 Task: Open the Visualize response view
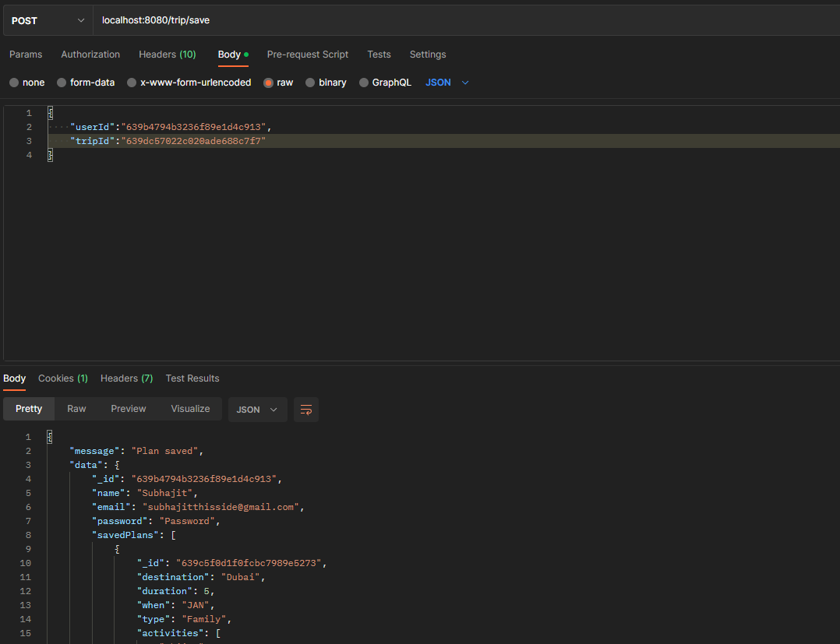point(190,409)
